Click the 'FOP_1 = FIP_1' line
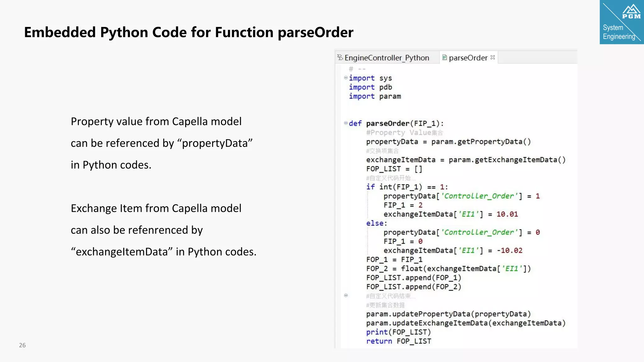This screenshot has width=644, height=362. (394, 260)
